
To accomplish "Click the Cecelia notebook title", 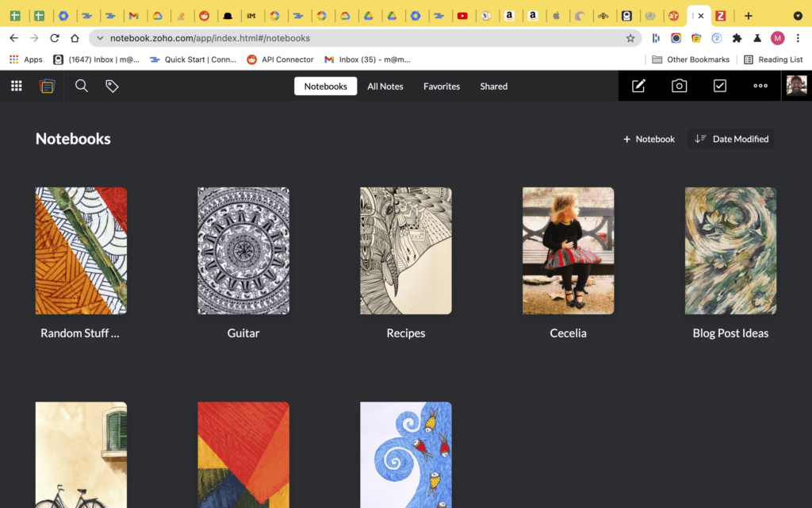I will coord(568,333).
